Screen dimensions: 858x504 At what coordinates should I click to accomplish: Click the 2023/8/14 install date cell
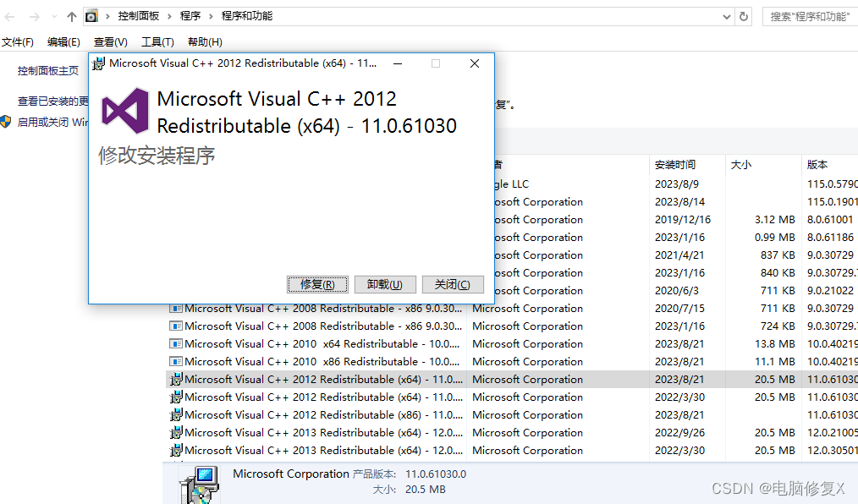click(x=679, y=202)
